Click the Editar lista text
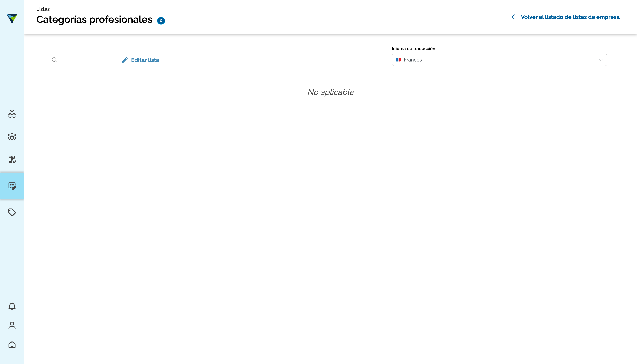 click(x=145, y=60)
